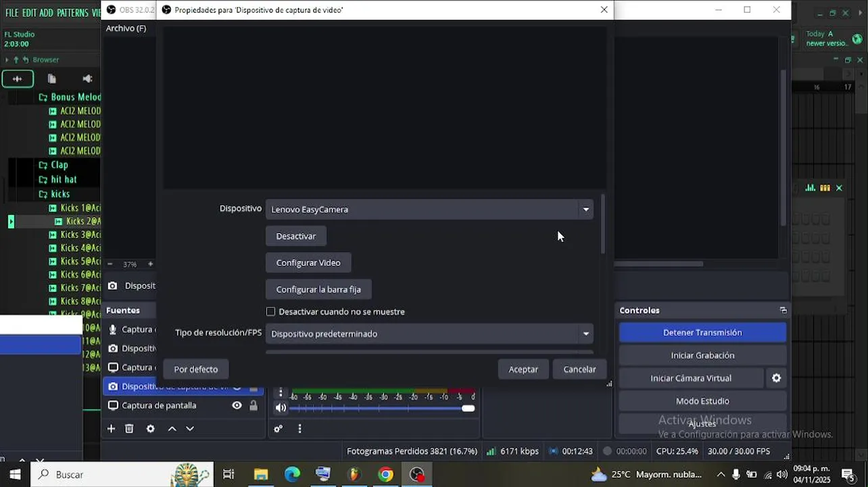
Task: Open the EDIT menu in FL Studio
Action: 29,12
